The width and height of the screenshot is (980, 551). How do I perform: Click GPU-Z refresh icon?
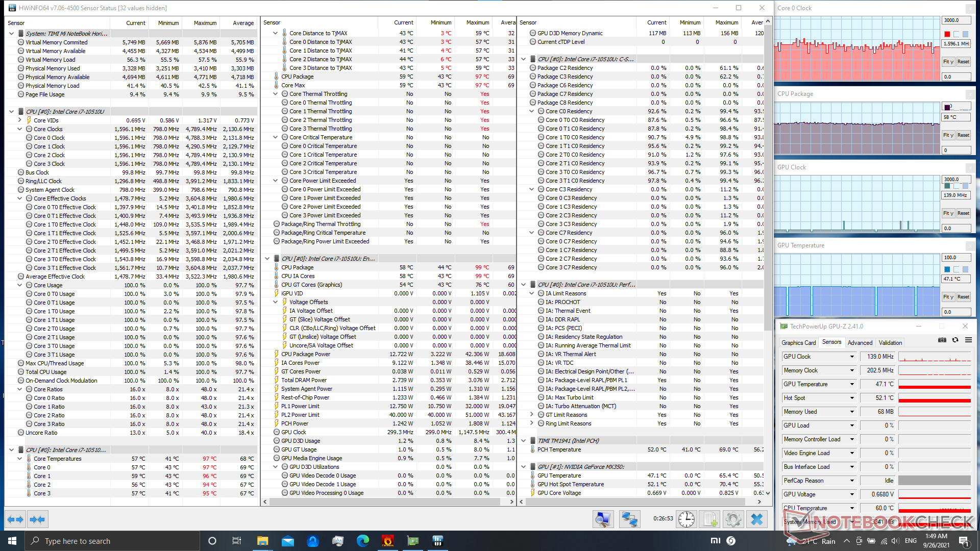click(x=955, y=340)
